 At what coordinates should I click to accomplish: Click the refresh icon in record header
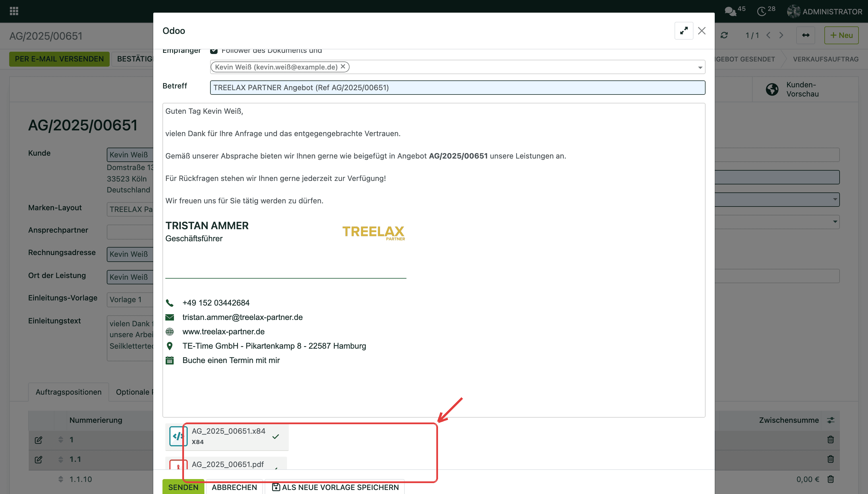(724, 35)
